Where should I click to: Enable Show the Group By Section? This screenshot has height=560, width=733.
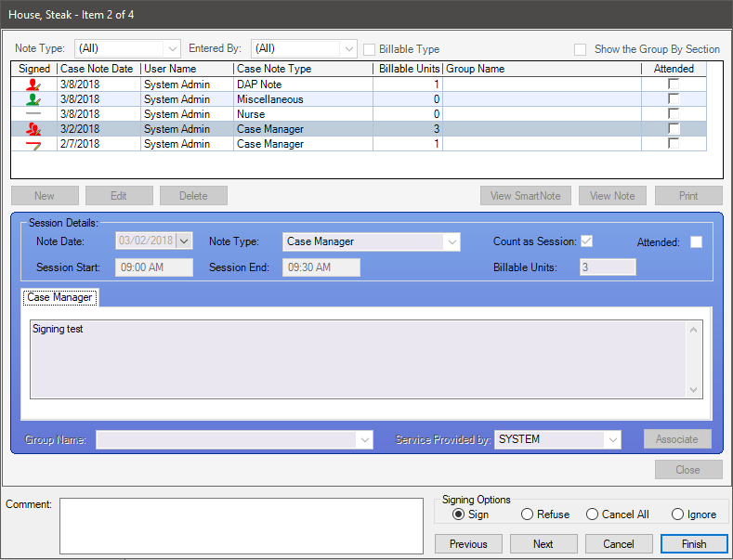(x=580, y=49)
